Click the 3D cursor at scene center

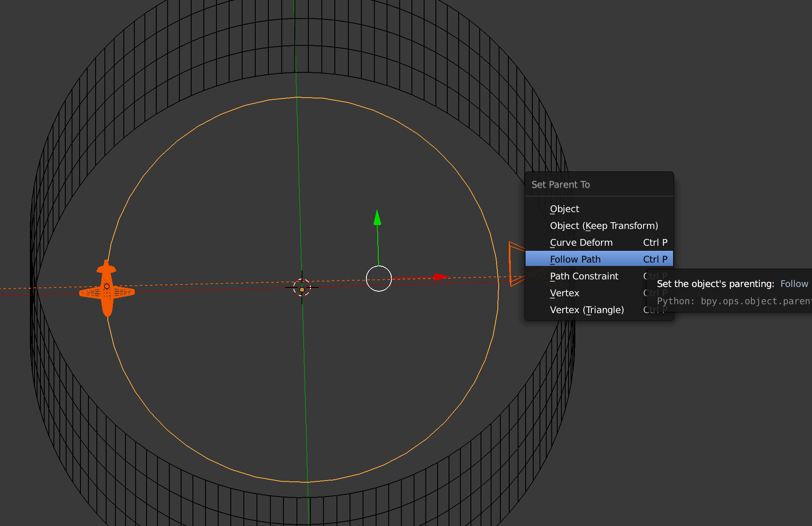[302, 288]
